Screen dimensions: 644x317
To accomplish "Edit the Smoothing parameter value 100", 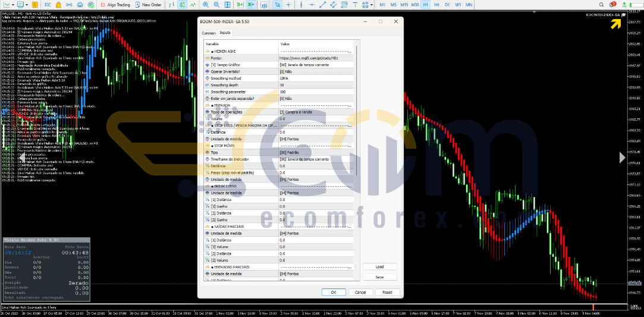I will [316, 92].
